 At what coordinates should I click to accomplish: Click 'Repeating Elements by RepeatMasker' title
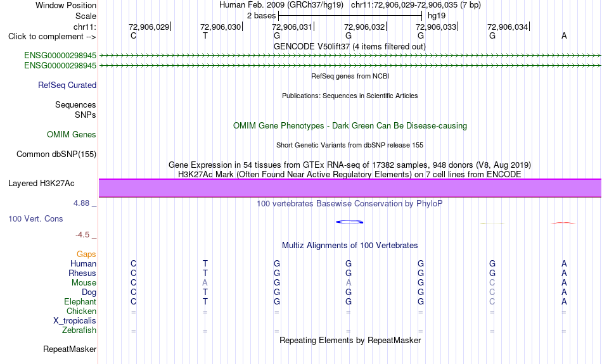pyautogui.click(x=350, y=340)
